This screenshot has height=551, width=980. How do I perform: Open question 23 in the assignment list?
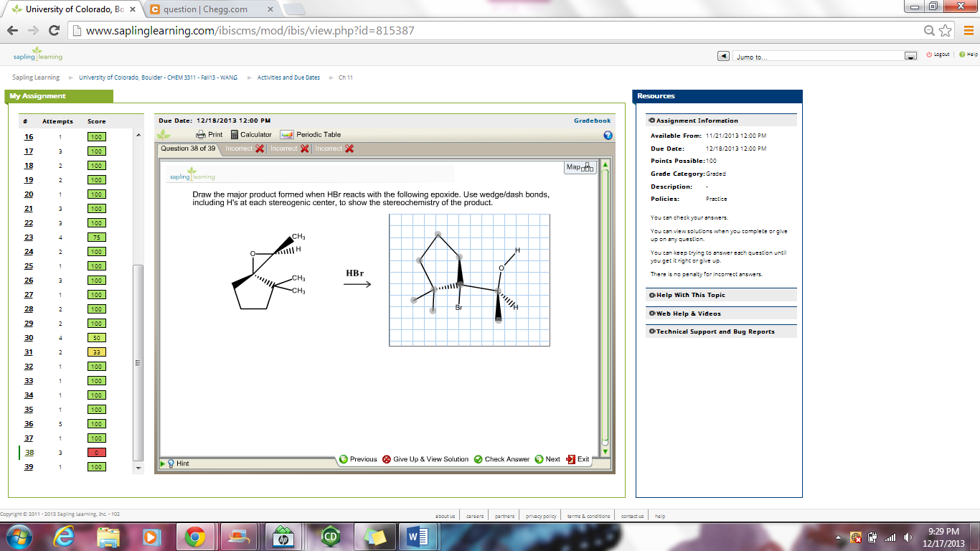pyautogui.click(x=29, y=237)
